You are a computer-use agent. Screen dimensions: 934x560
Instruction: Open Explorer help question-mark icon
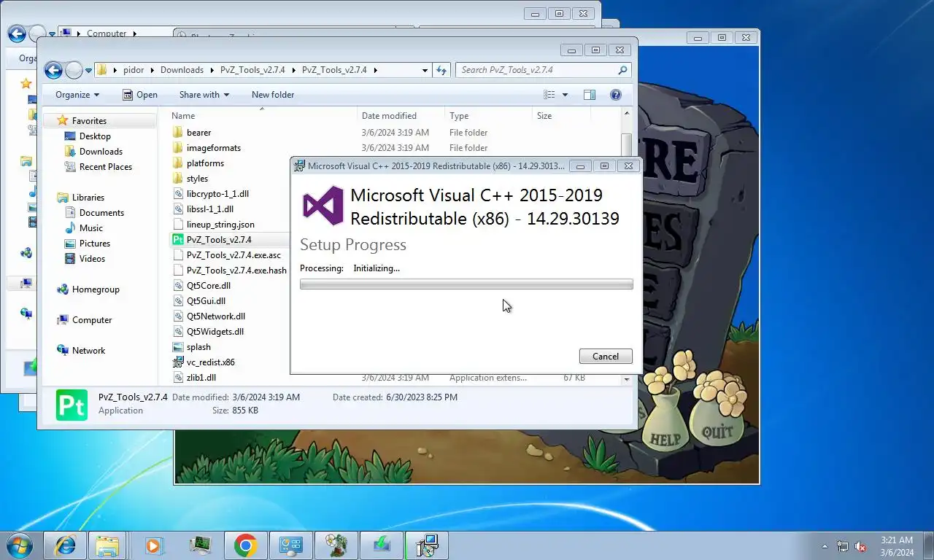615,95
